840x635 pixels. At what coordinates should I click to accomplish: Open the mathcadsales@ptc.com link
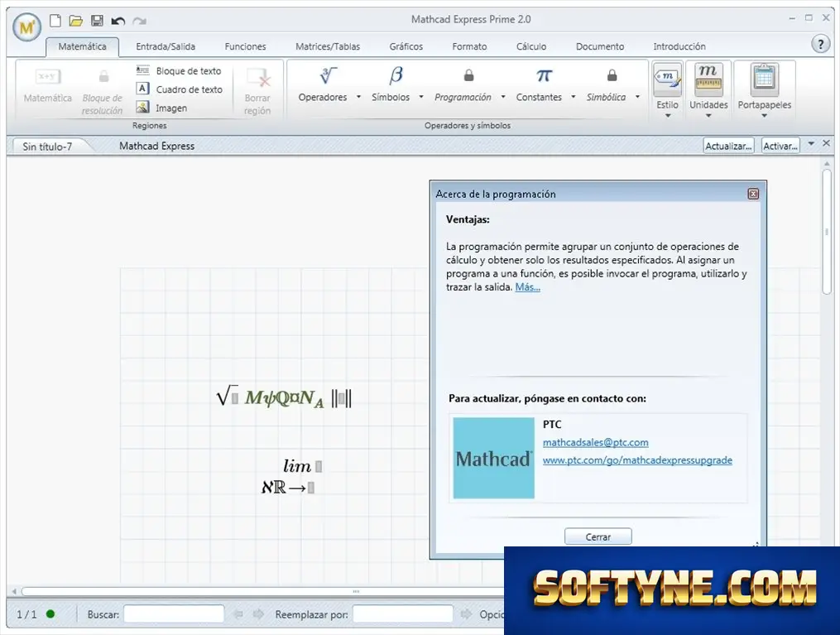(595, 443)
